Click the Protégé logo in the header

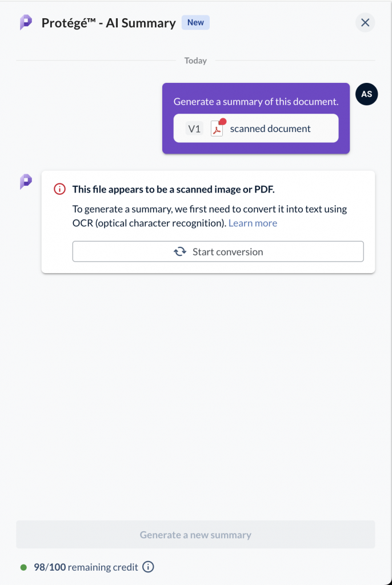click(26, 23)
